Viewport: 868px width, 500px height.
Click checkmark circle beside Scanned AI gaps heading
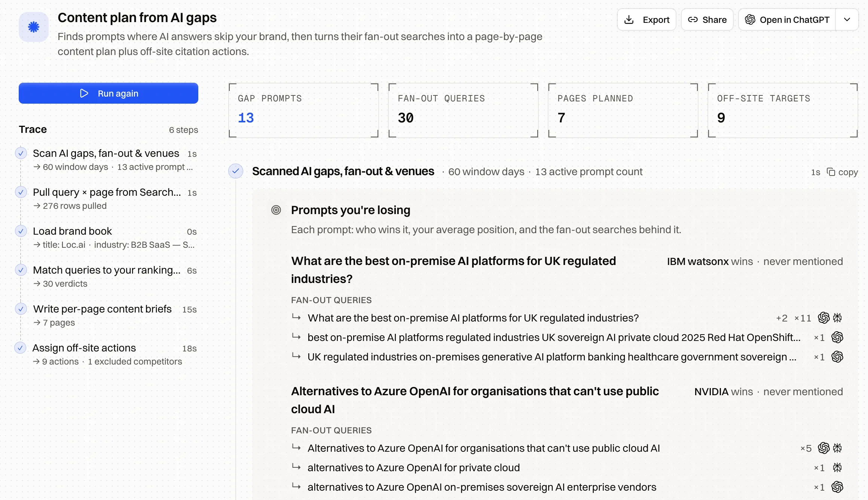point(236,171)
